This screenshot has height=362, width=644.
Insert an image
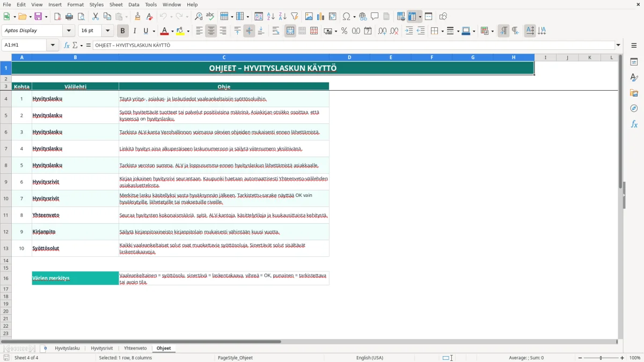tap(309, 17)
